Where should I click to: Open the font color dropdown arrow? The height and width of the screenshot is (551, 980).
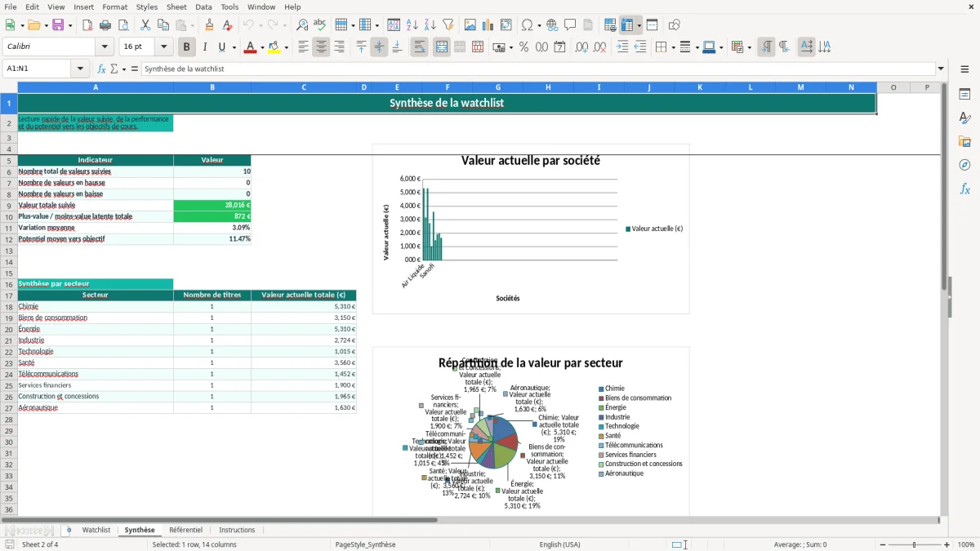point(261,47)
